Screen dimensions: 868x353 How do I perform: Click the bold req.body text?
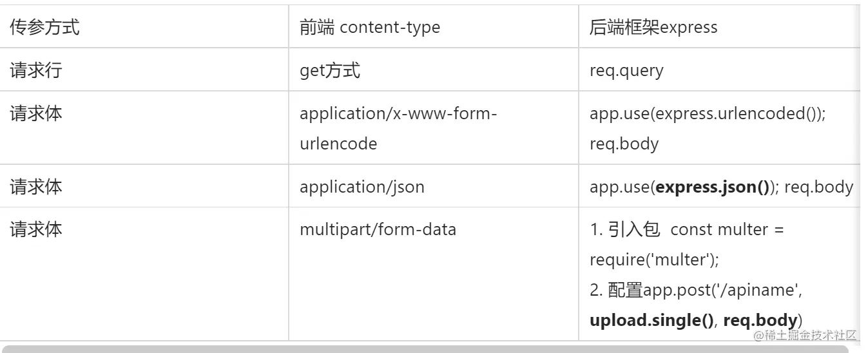click(760, 320)
